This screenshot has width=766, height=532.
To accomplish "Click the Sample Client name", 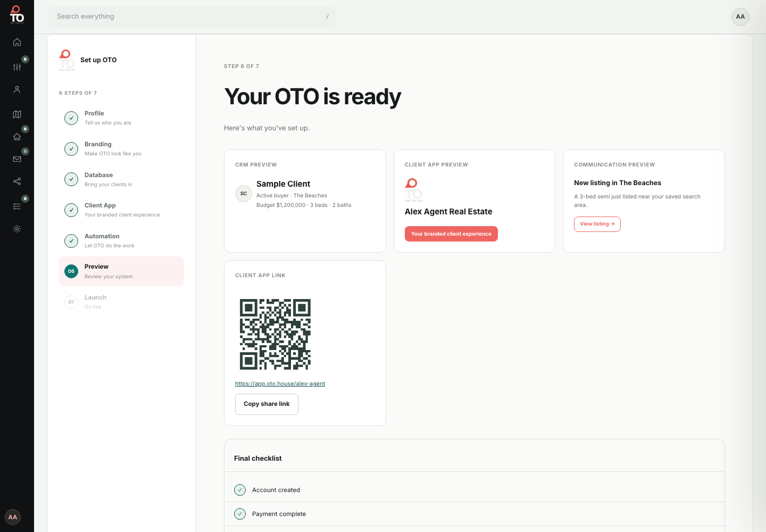I will point(283,184).
